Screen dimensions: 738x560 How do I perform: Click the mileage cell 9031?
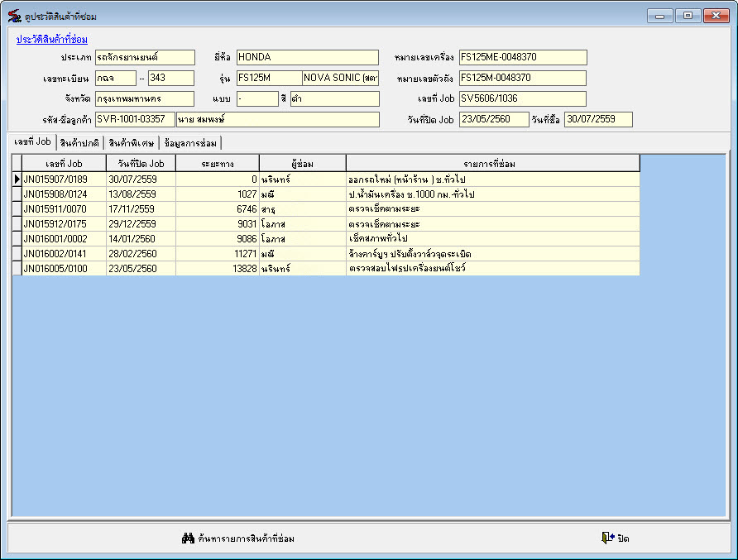point(218,224)
